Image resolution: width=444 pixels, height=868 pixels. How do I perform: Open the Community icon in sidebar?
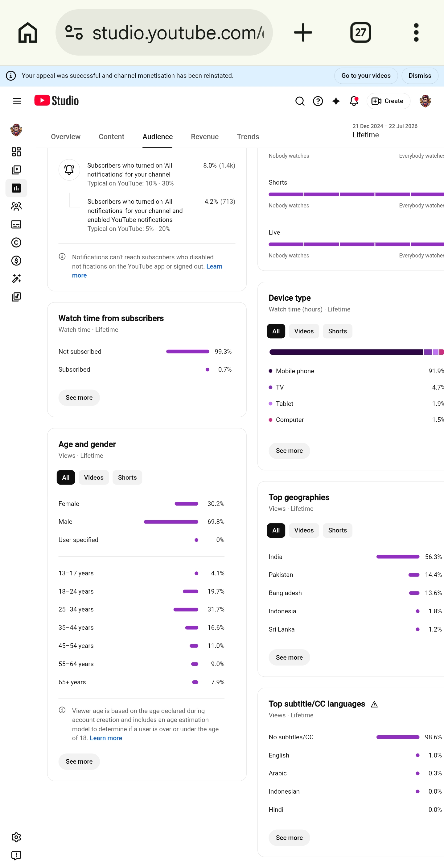tap(16, 206)
